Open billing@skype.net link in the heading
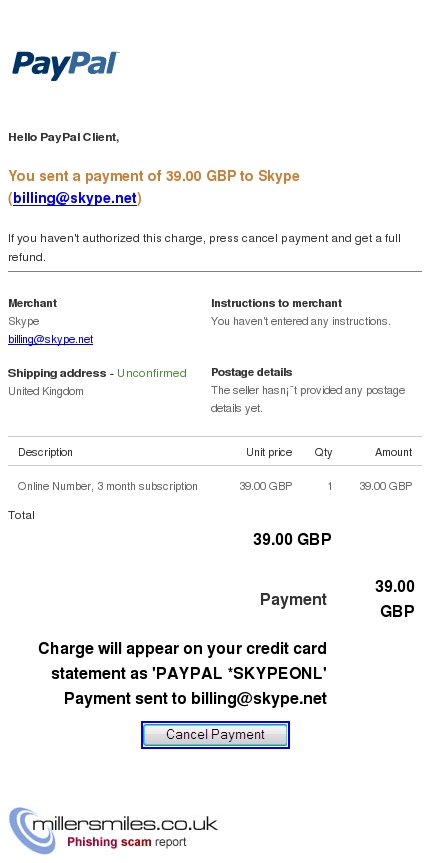This screenshot has width=430, height=863. (x=75, y=198)
